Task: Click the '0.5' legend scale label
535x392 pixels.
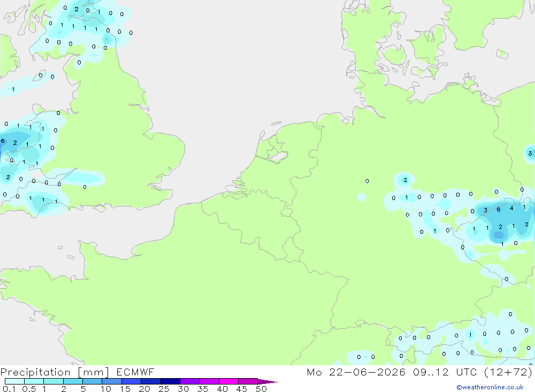Action: (29, 389)
